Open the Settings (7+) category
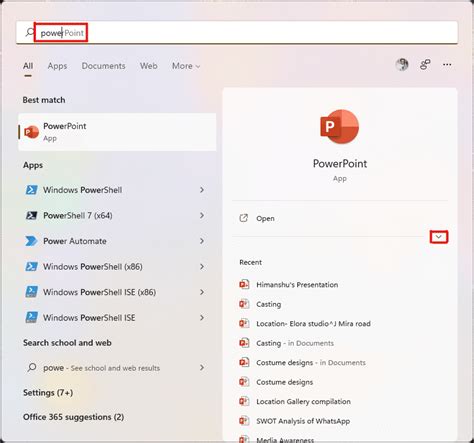 (x=48, y=393)
